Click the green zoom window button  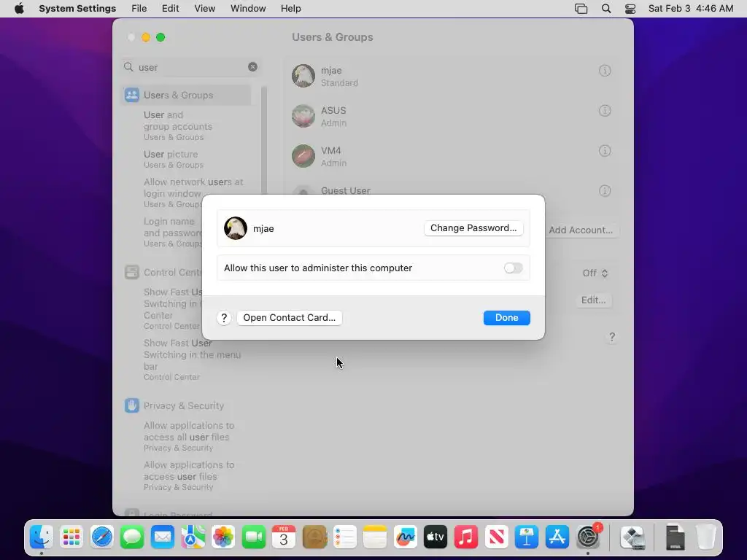point(160,37)
